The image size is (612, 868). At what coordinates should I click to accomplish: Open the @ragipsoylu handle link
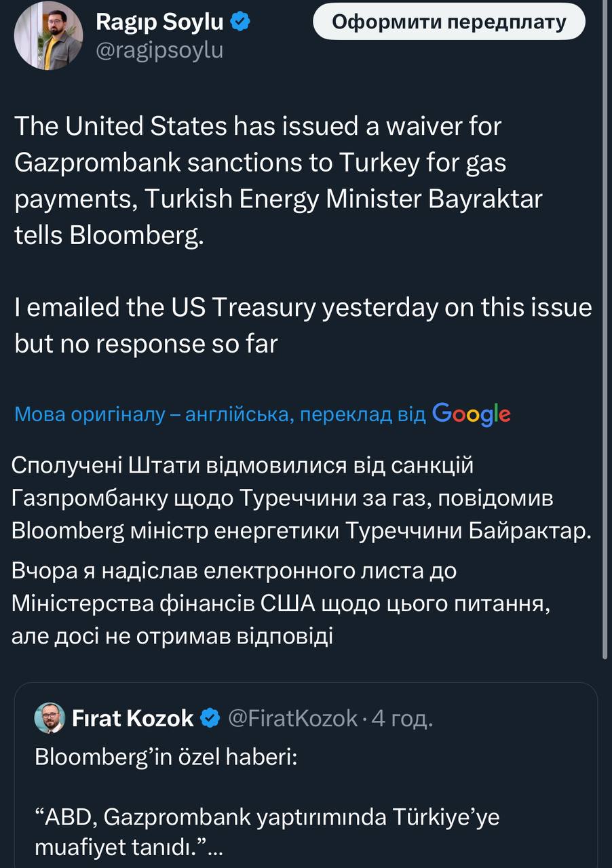click(159, 50)
